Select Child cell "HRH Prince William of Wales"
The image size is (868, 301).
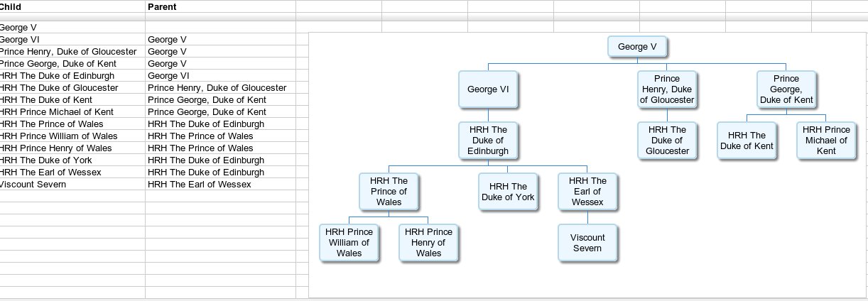pyautogui.click(x=72, y=136)
